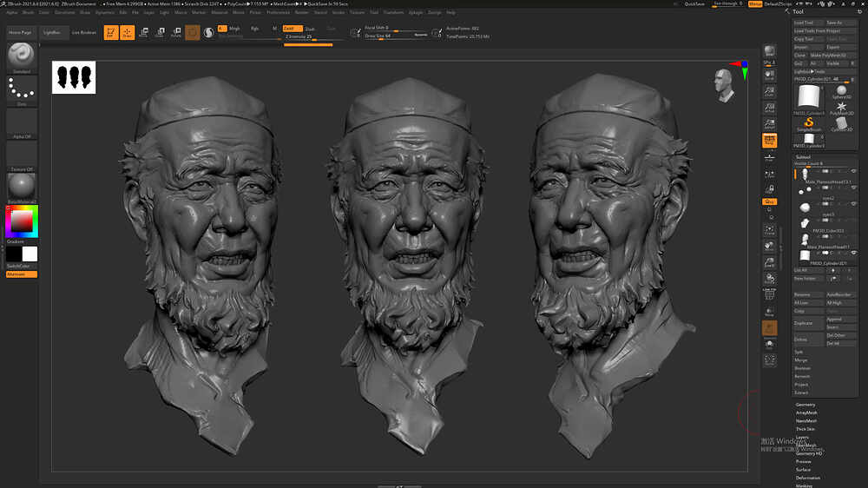The height and width of the screenshot is (488, 868).
Task: Toggle the Gizmo 3D button
Action: point(192,33)
